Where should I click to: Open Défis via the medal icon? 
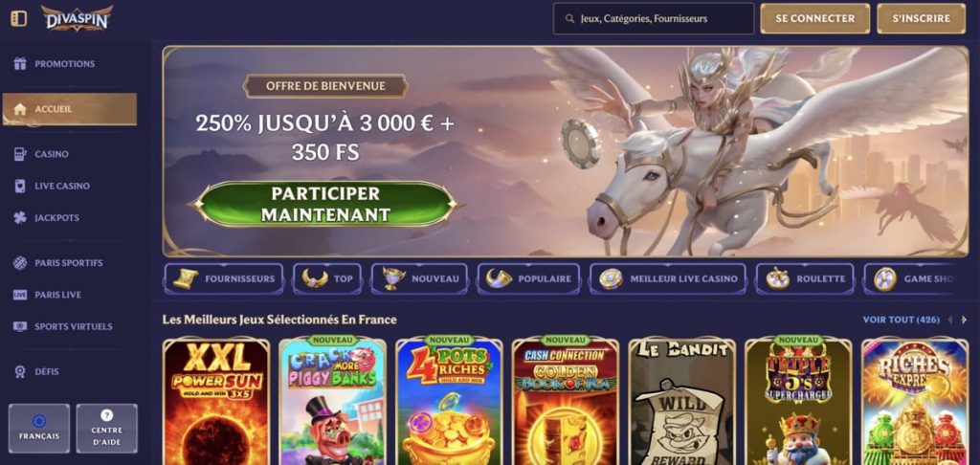pyautogui.click(x=20, y=371)
